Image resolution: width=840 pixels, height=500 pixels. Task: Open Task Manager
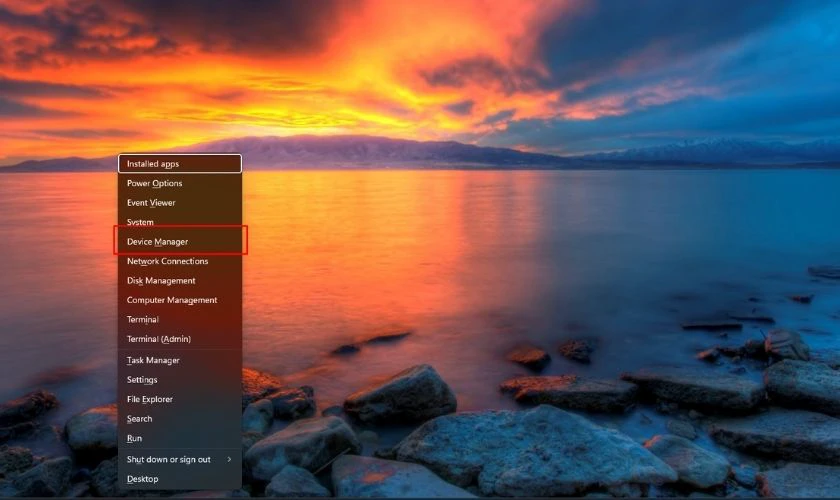click(179, 360)
